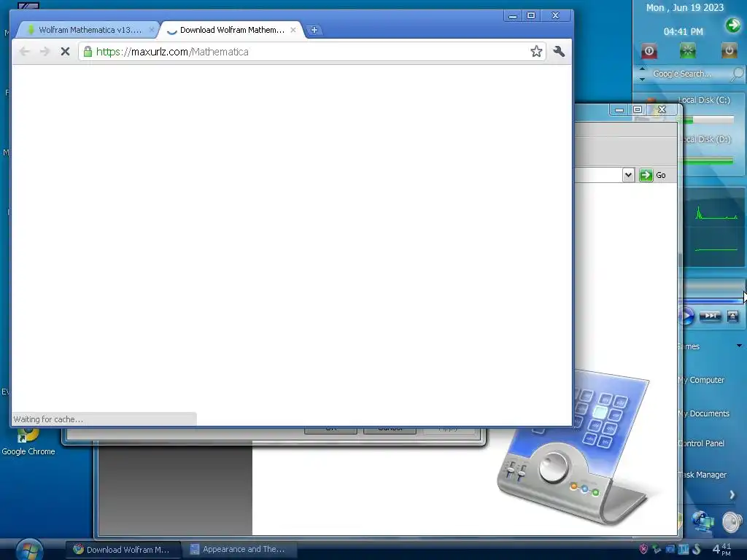This screenshot has width=747, height=560.
Task: Click the taskbar clock
Action: click(x=721, y=549)
